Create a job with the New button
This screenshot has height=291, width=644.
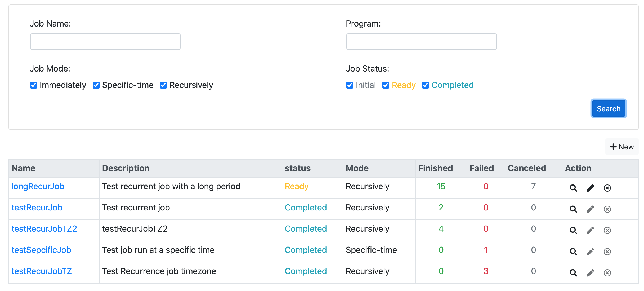click(x=622, y=147)
